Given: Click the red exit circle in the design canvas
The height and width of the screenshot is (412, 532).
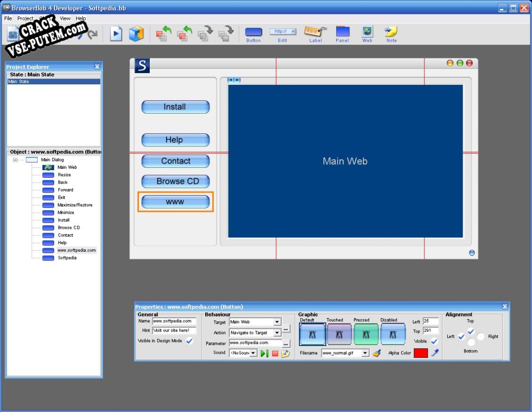Looking at the screenshot, I should point(469,63).
